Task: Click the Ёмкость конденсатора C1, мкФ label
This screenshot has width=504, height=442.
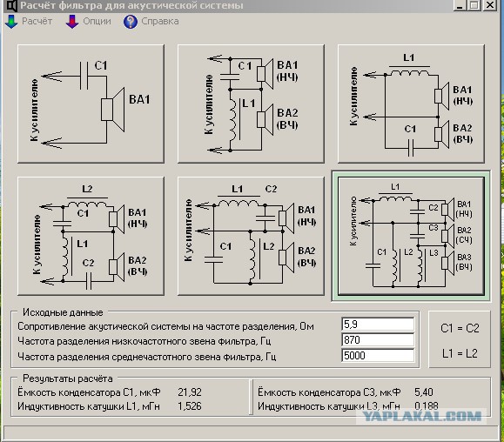Action: click(x=89, y=392)
